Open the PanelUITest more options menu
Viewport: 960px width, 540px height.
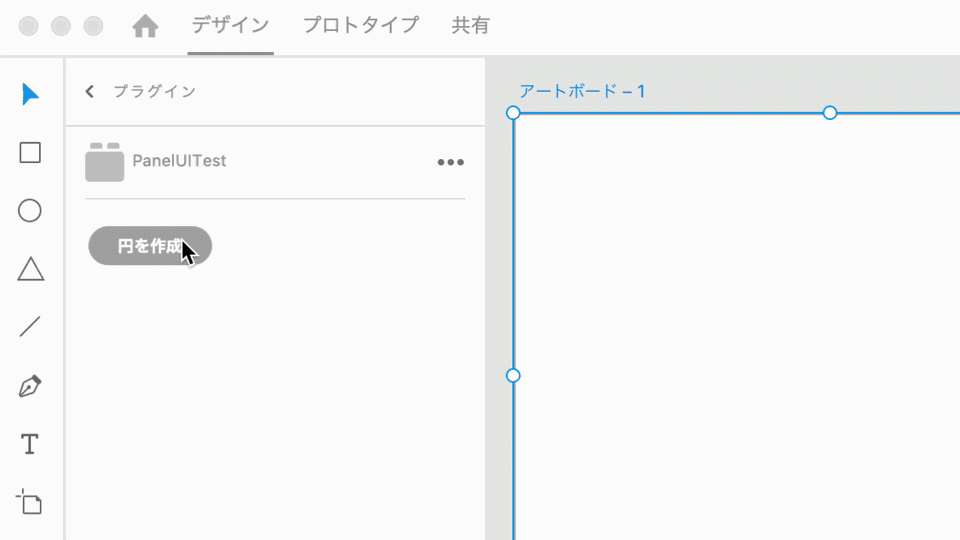coord(451,162)
